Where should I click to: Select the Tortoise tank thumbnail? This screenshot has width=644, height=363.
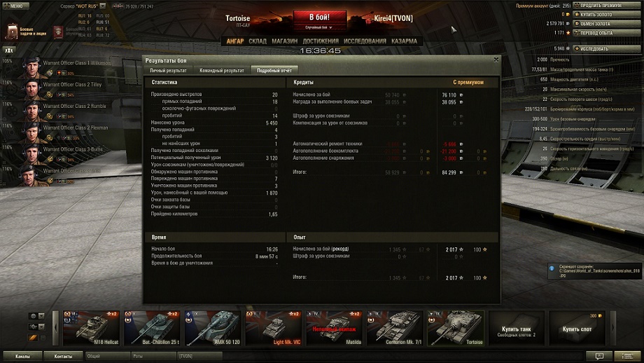point(456,328)
